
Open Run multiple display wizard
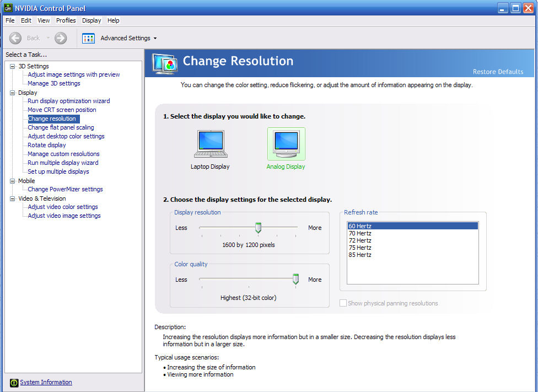pos(63,163)
